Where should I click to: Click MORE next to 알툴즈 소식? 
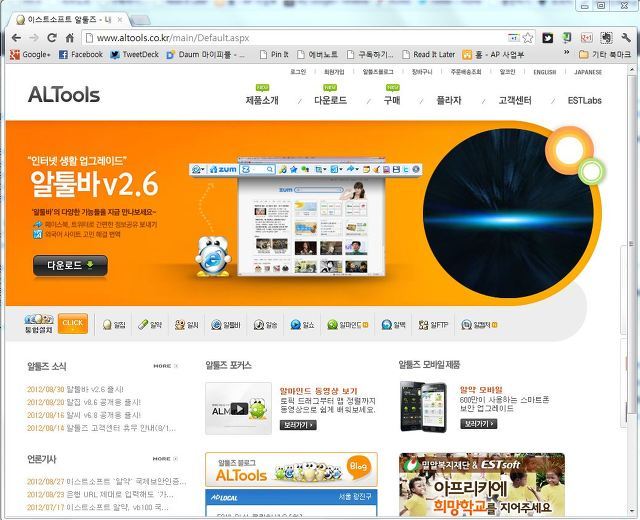pyautogui.click(x=165, y=366)
